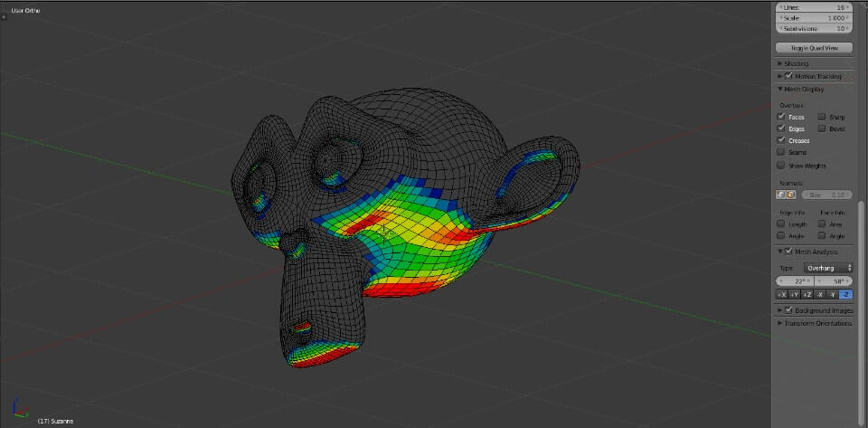Expand the Motion Tracking panel arrow

click(x=780, y=76)
